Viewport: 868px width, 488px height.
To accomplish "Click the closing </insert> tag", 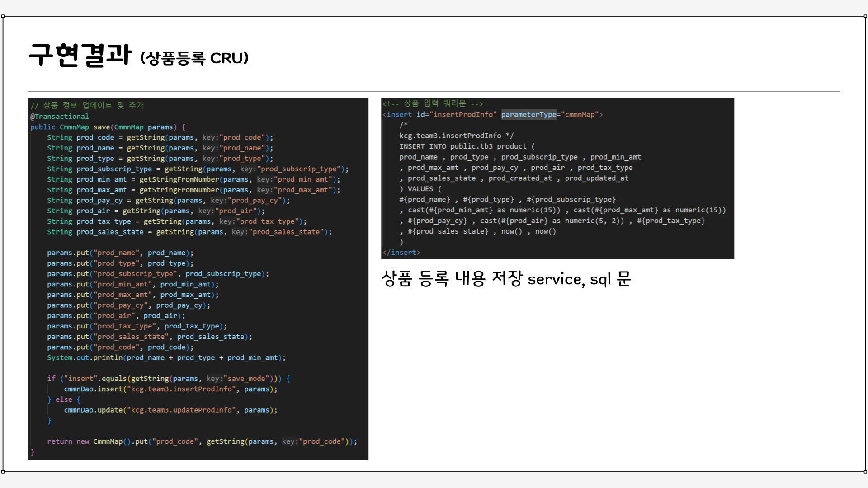I will (401, 253).
